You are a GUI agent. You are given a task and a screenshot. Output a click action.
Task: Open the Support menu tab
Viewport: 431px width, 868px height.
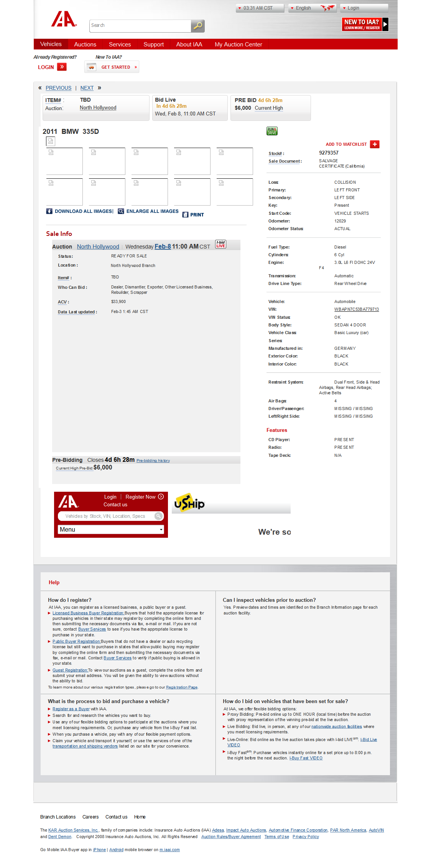(x=154, y=44)
